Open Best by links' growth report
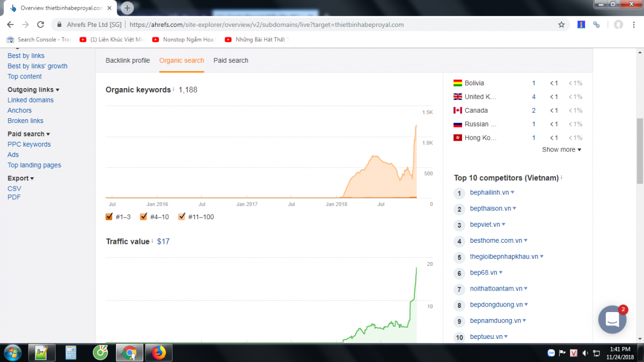Image resolution: width=644 pixels, height=362 pixels. tap(38, 66)
